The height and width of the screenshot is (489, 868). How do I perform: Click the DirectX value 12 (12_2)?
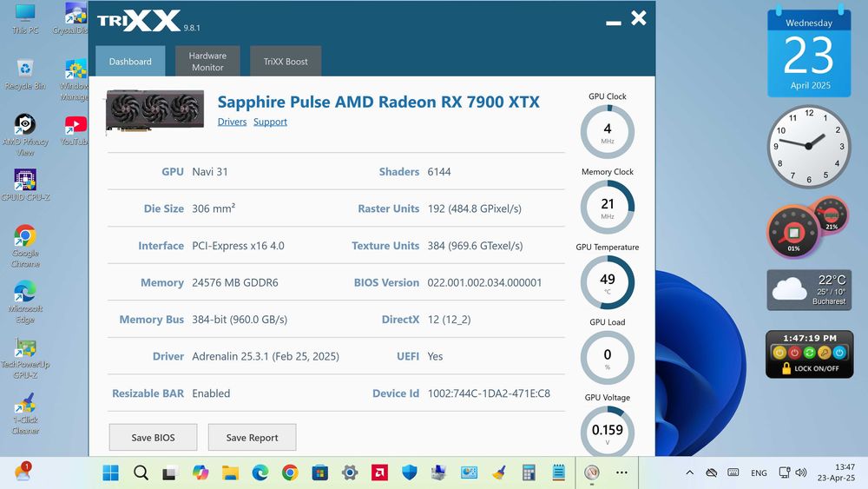[449, 320]
